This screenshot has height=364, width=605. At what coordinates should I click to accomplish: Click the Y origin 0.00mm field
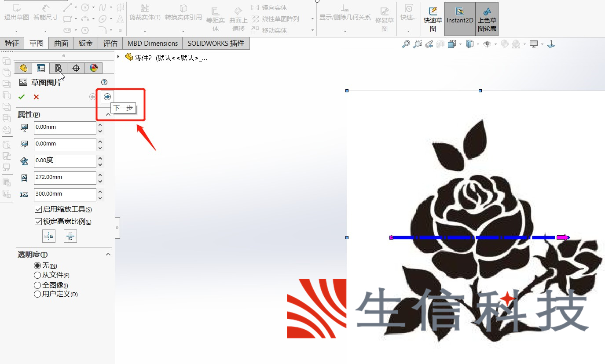pos(65,145)
